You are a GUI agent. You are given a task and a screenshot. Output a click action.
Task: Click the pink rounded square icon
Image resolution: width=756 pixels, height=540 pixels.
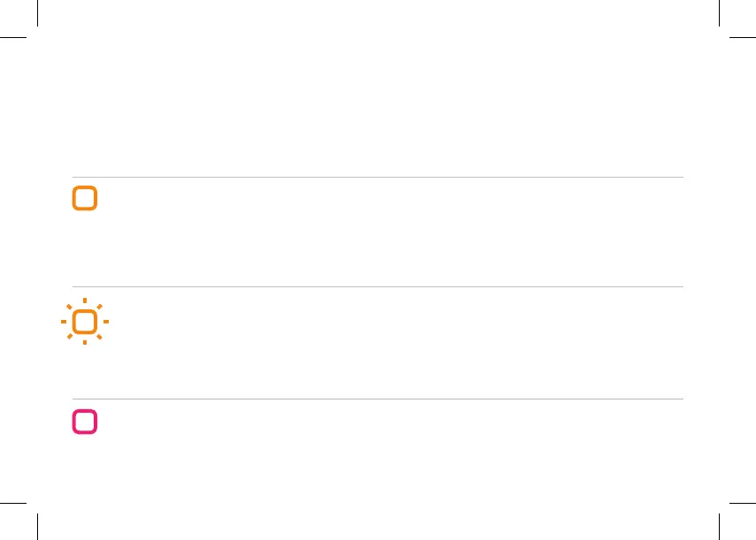coord(85,422)
